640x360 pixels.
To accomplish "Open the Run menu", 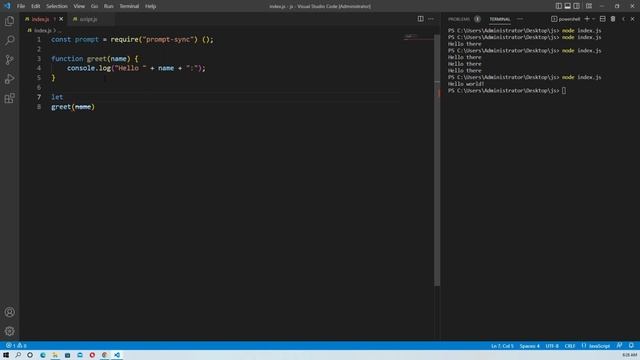I will [108, 6].
